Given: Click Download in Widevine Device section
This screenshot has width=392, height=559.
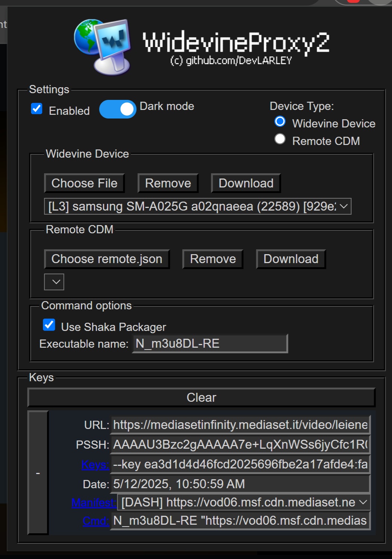Looking at the screenshot, I should point(246,183).
